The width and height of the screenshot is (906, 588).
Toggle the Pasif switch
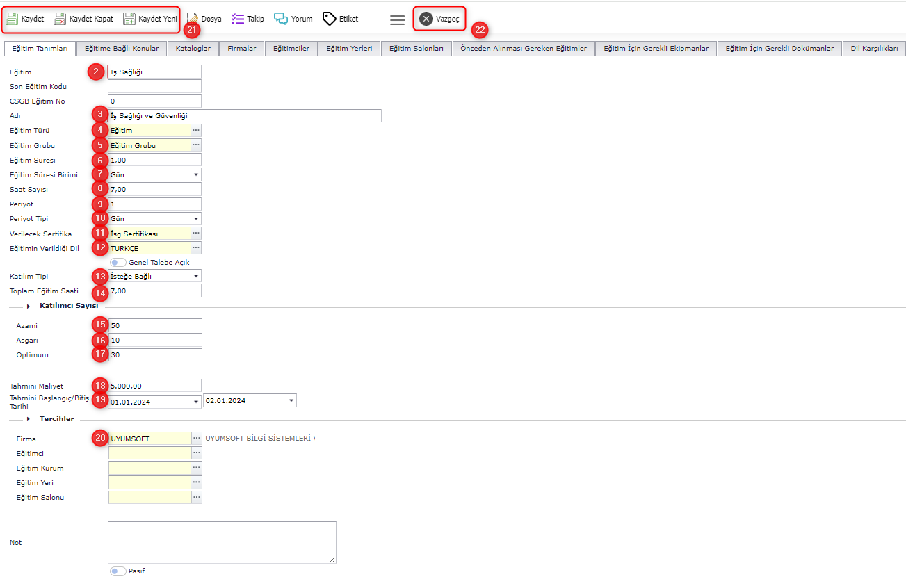point(118,571)
